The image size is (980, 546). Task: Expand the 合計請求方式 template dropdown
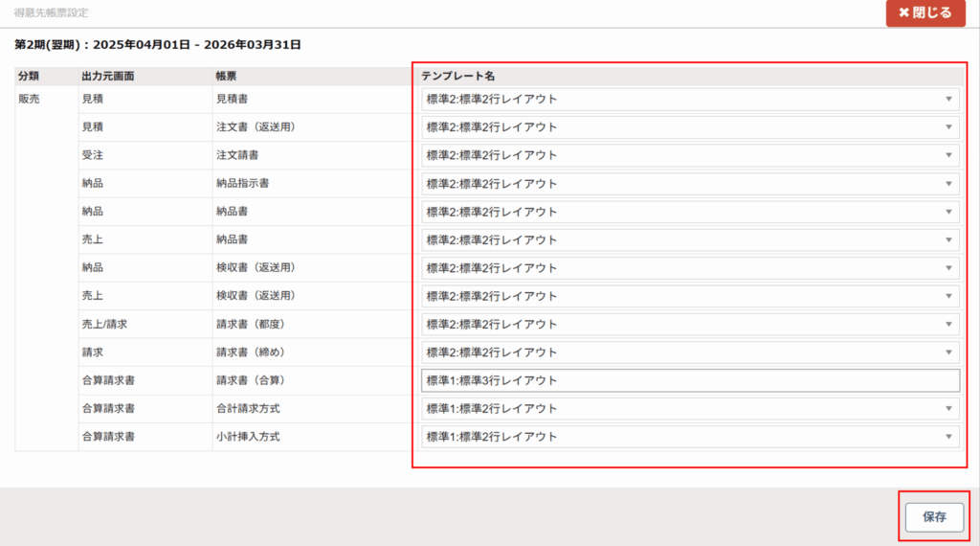689,409
